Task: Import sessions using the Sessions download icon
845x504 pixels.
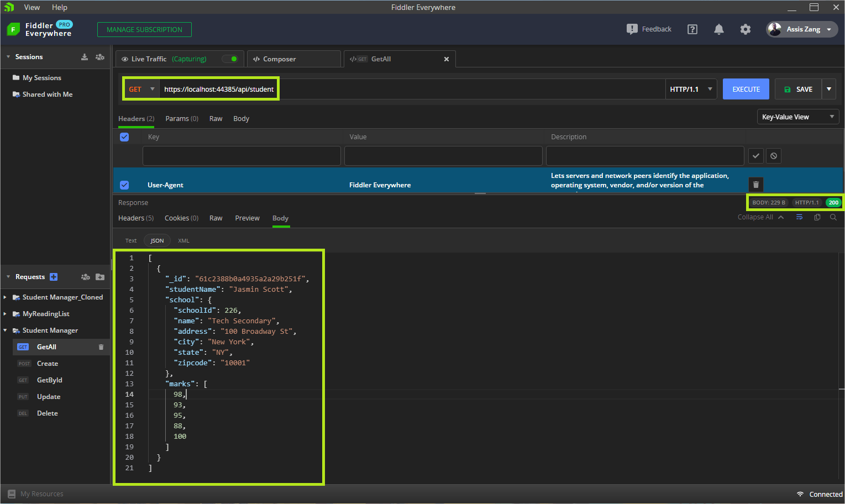Action: click(85, 57)
